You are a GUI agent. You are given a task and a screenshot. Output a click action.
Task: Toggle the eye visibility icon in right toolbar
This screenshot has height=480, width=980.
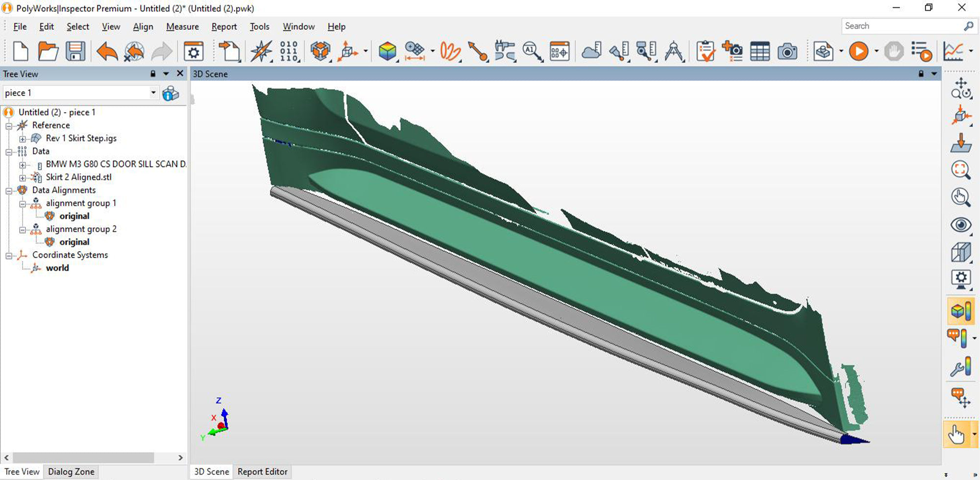coord(961,225)
